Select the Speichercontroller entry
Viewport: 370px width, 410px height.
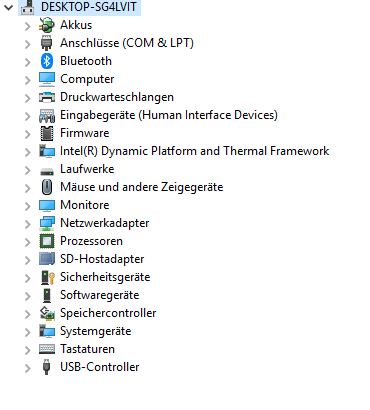108,313
